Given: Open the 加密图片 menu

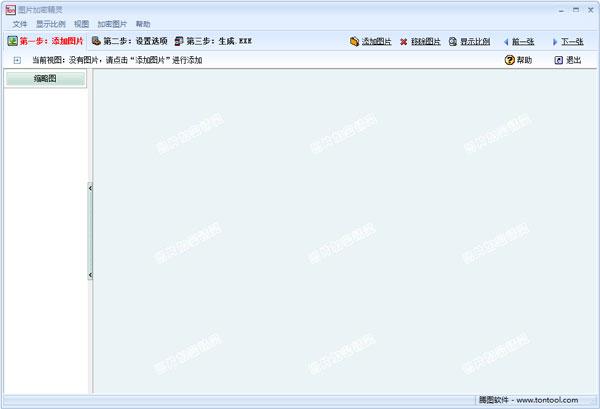Looking at the screenshot, I should pyautogui.click(x=112, y=24).
